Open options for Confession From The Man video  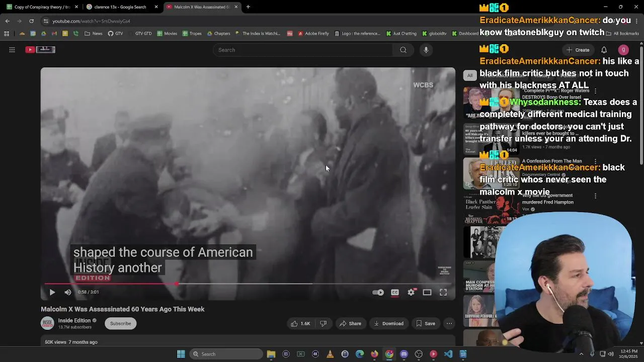tap(596, 161)
